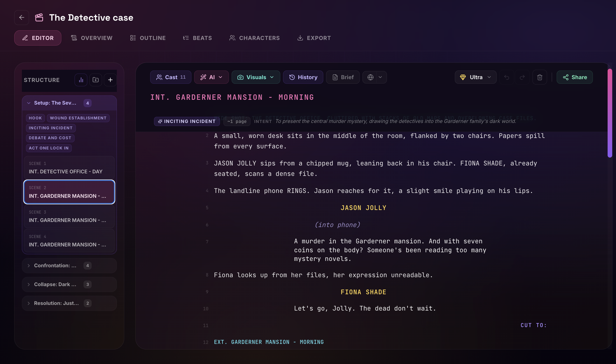Select the WOUND ESTABLISHMENT beat tag

[x=78, y=118]
